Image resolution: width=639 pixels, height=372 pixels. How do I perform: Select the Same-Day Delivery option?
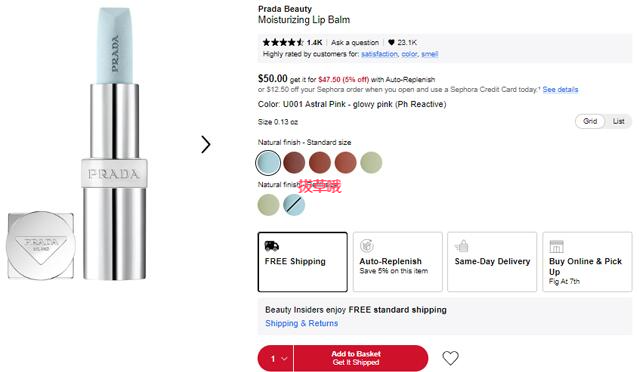click(492, 262)
